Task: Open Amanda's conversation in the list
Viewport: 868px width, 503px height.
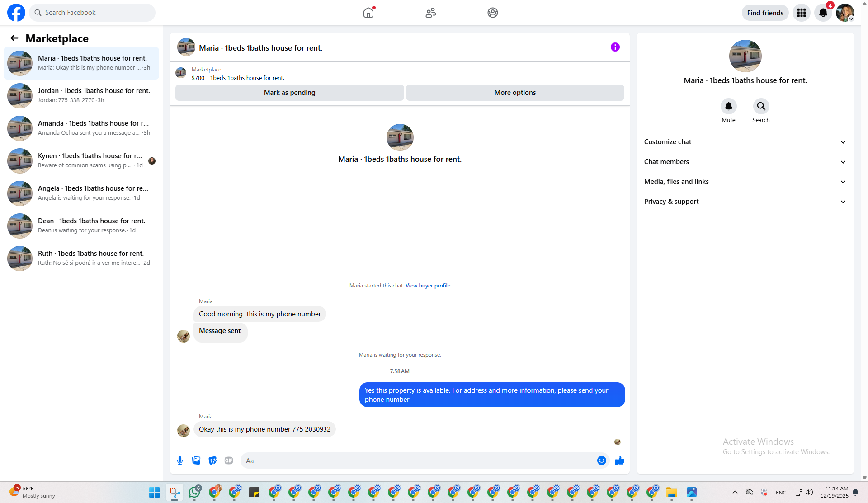Action: click(x=81, y=128)
